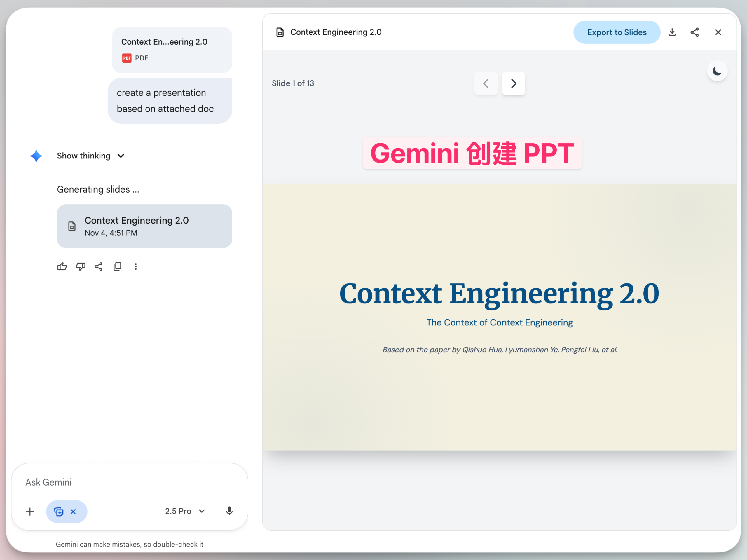The image size is (747, 560).
Task: Add an attachment with the plus icon
Action: 30,511
